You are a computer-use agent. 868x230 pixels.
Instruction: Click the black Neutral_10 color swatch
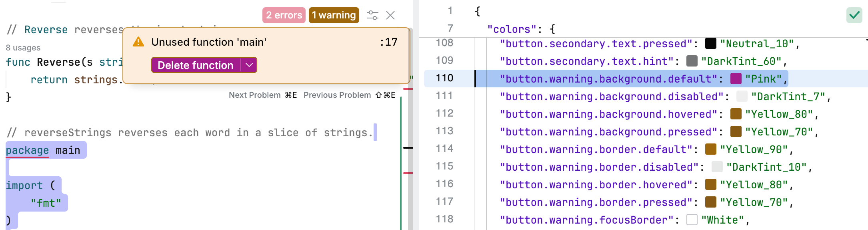click(x=711, y=43)
